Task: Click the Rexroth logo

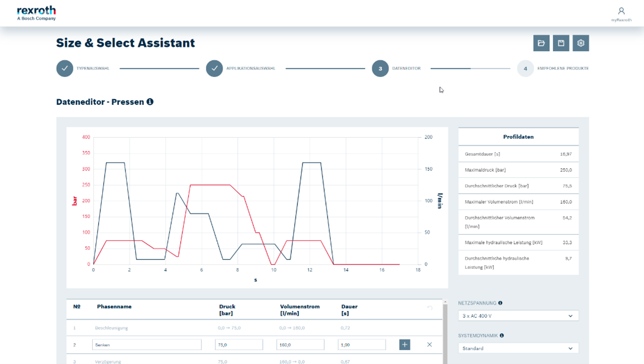Action: pos(36,13)
